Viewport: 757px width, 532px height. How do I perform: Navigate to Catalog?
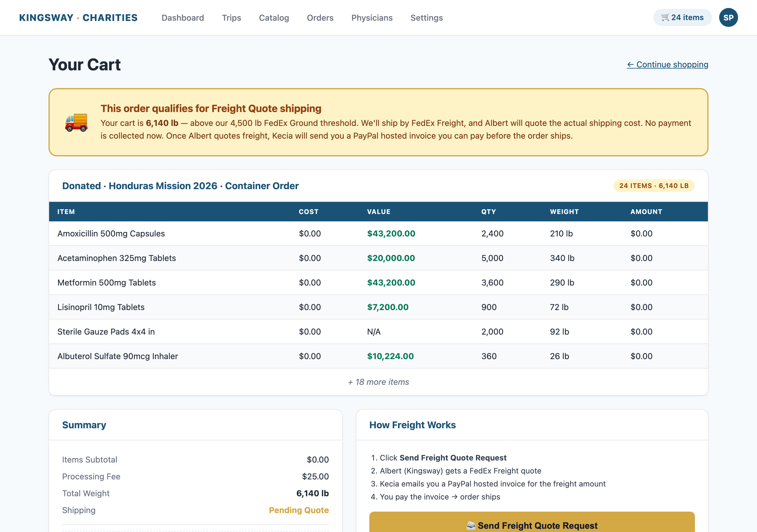pos(274,18)
